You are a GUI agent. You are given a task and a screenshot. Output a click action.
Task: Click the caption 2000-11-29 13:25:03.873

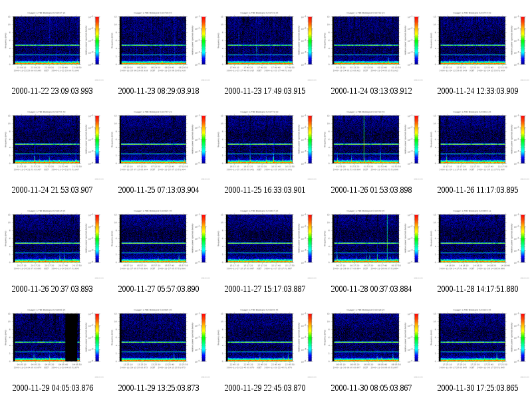158,388
